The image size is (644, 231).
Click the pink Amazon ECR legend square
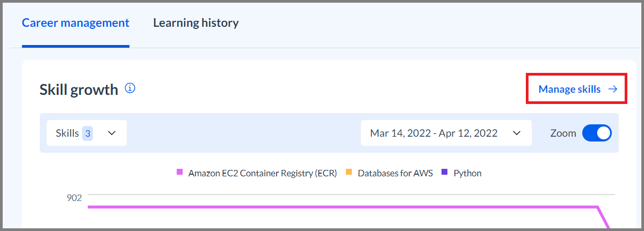point(180,173)
